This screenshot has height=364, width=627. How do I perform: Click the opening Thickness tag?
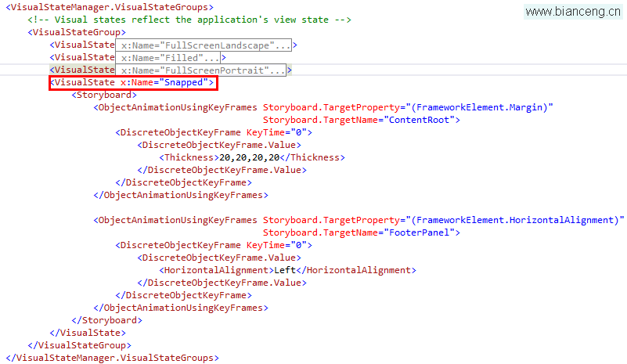pyautogui.click(x=189, y=157)
